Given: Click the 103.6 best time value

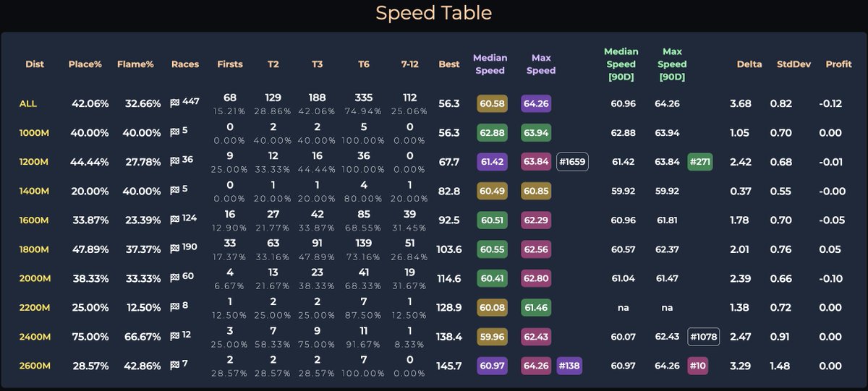Looking at the screenshot, I should click(448, 249).
